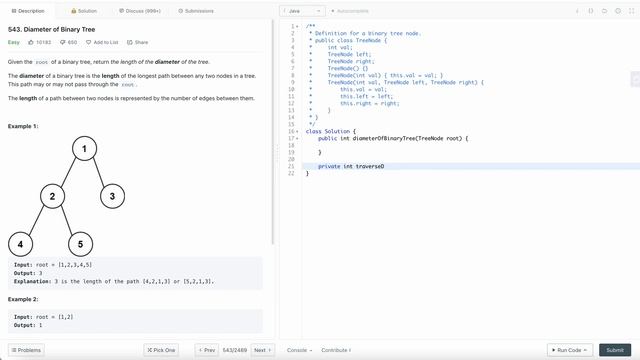The height and width of the screenshot is (360, 640).
Task: Switch to the Solution tab
Action: click(84, 11)
